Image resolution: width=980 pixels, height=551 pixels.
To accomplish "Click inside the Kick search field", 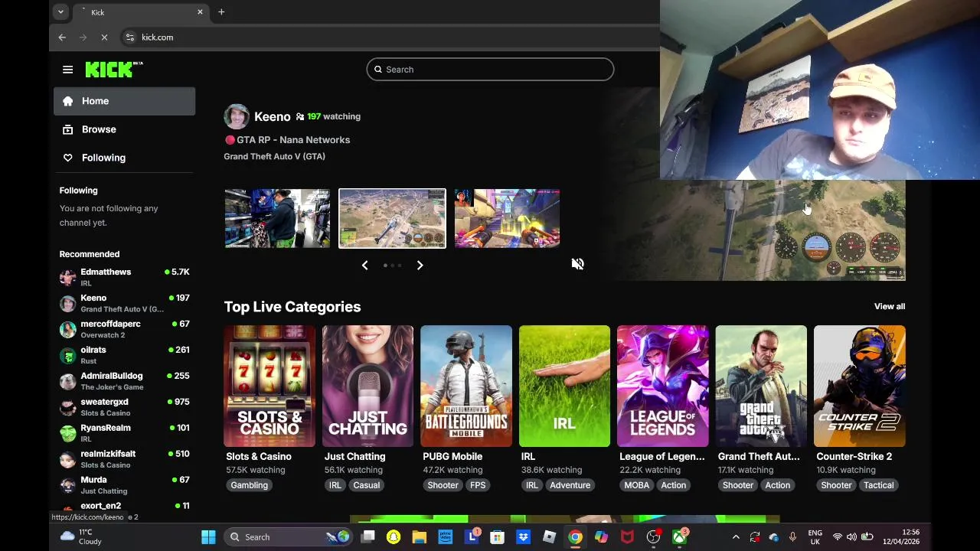I will (x=490, y=70).
